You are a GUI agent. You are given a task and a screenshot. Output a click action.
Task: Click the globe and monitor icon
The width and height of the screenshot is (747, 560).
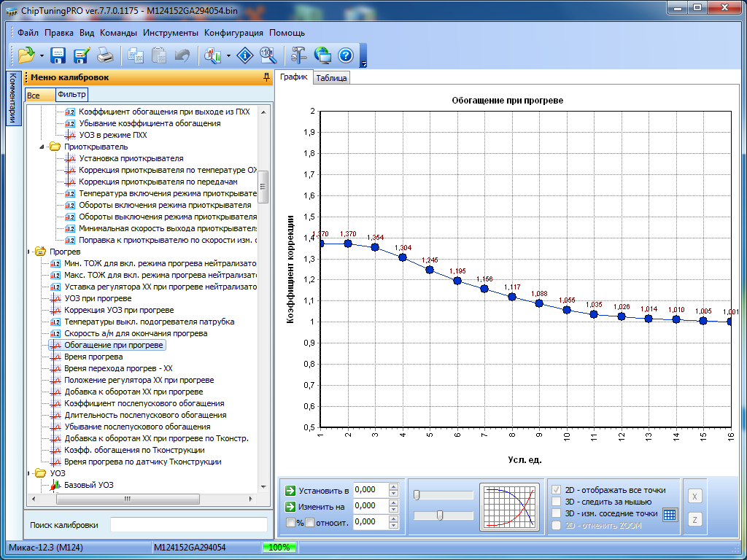coord(322,55)
